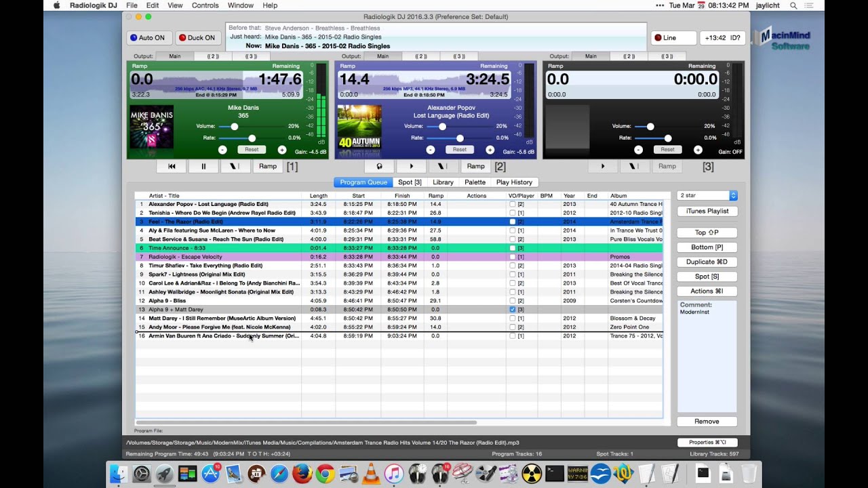Preview player 2 with the headphone icon
Screen dimensions: 868x488
pos(380,166)
